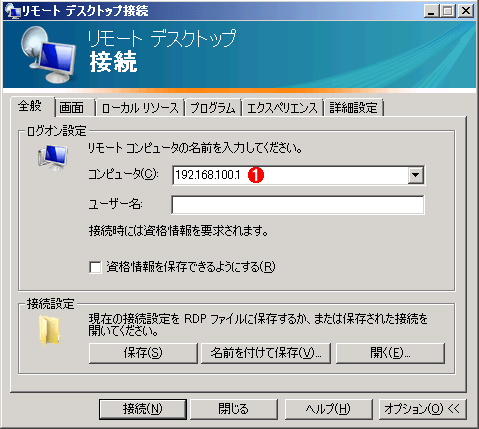Click the 接続(N) button

coord(143,409)
